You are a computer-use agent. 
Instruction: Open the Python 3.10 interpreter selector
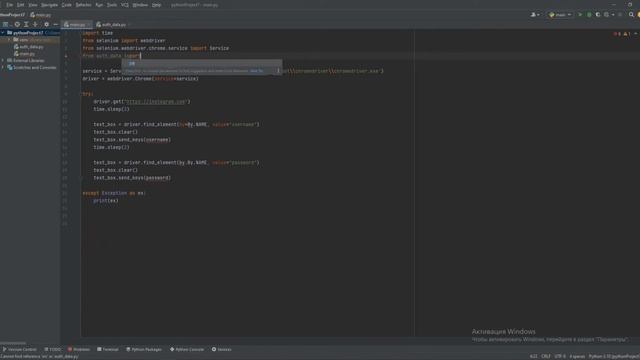[x=613, y=356]
